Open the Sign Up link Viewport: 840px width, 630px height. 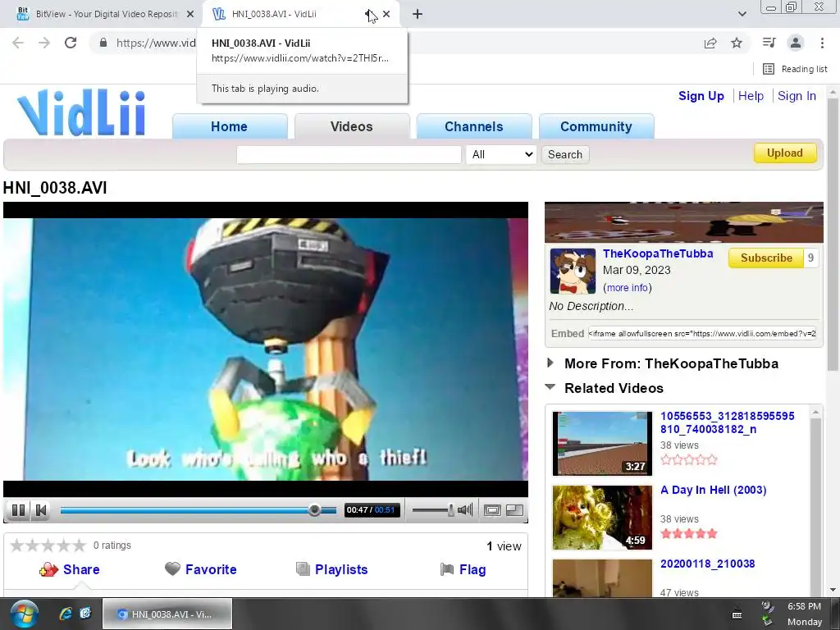coord(701,96)
